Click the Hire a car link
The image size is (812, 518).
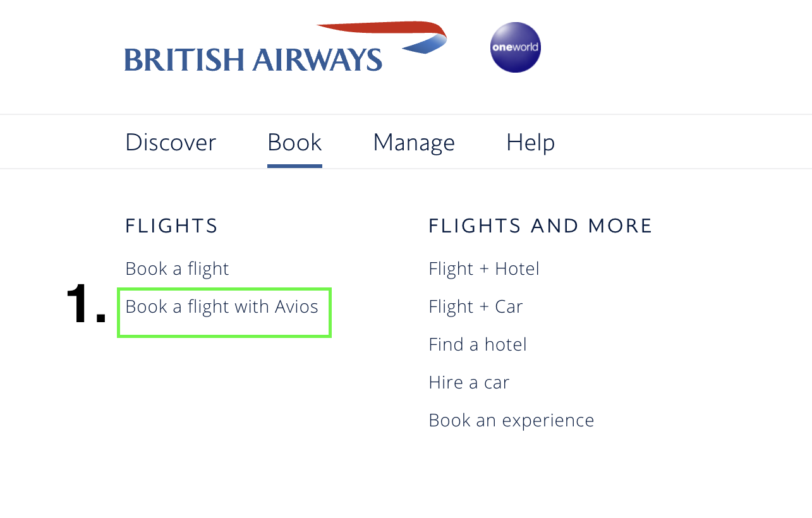tap(468, 383)
